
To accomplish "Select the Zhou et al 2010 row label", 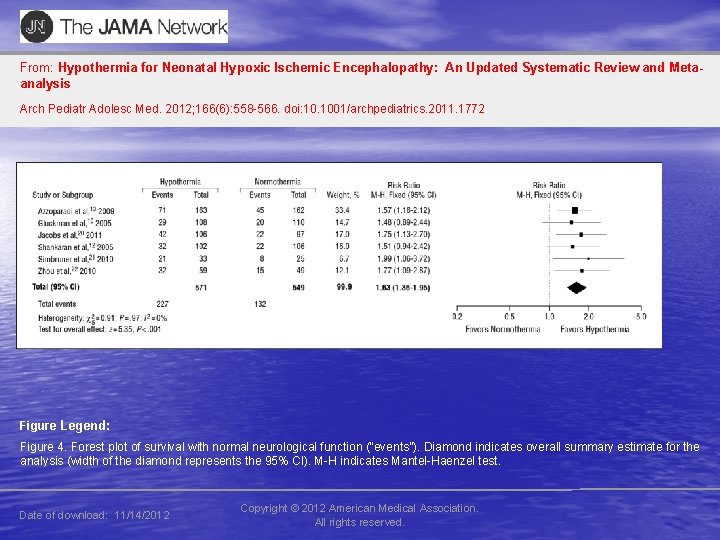I will coord(67,270).
